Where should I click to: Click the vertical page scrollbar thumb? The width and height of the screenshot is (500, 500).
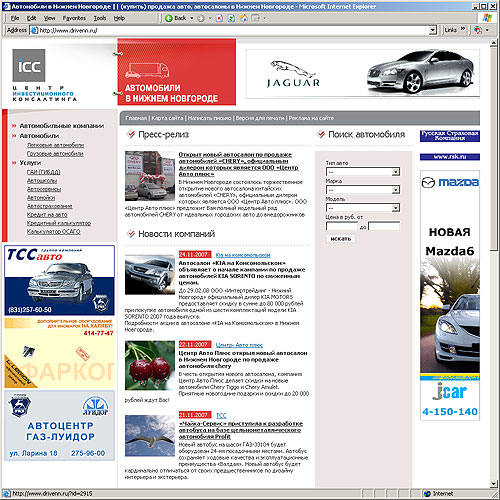(494, 148)
